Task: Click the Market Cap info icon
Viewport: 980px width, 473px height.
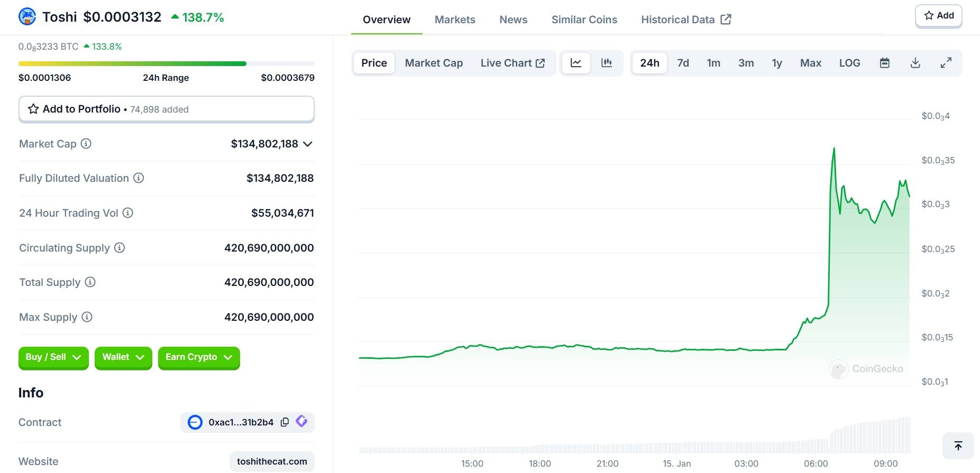Action: (x=86, y=143)
